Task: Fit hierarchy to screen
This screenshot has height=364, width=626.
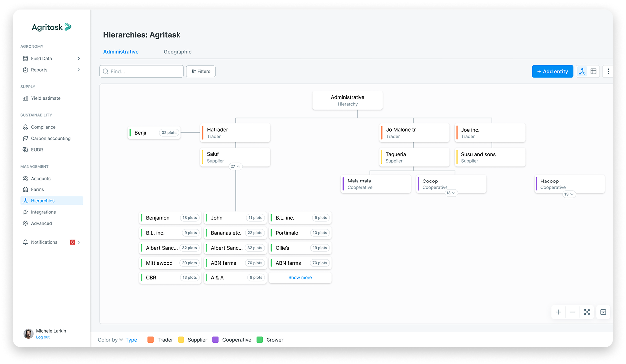Action: click(x=587, y=312)
